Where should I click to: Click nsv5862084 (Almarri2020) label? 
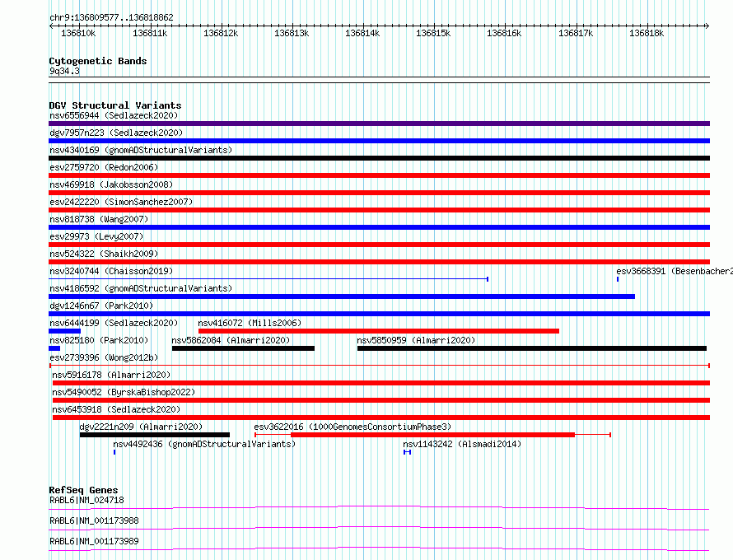pos(231,340)
